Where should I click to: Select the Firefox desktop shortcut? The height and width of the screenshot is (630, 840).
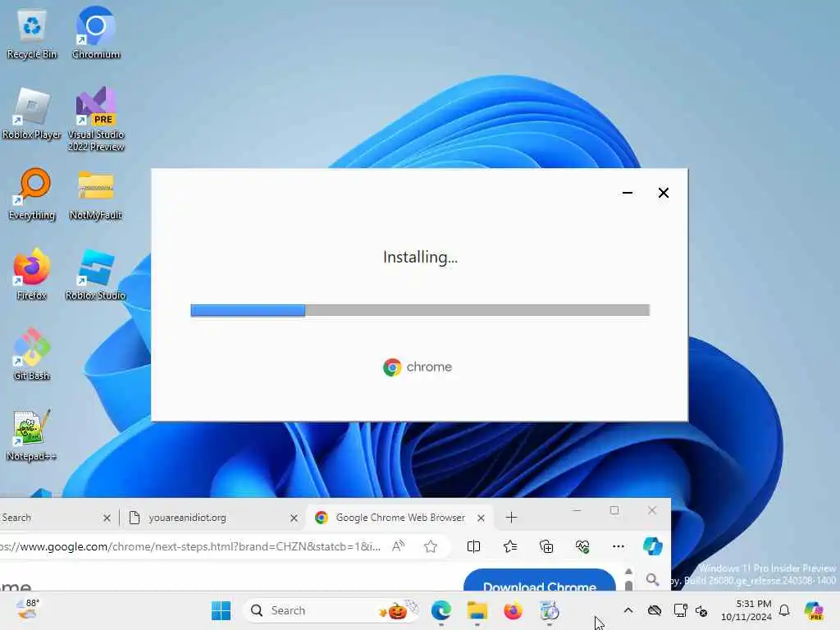32,274
